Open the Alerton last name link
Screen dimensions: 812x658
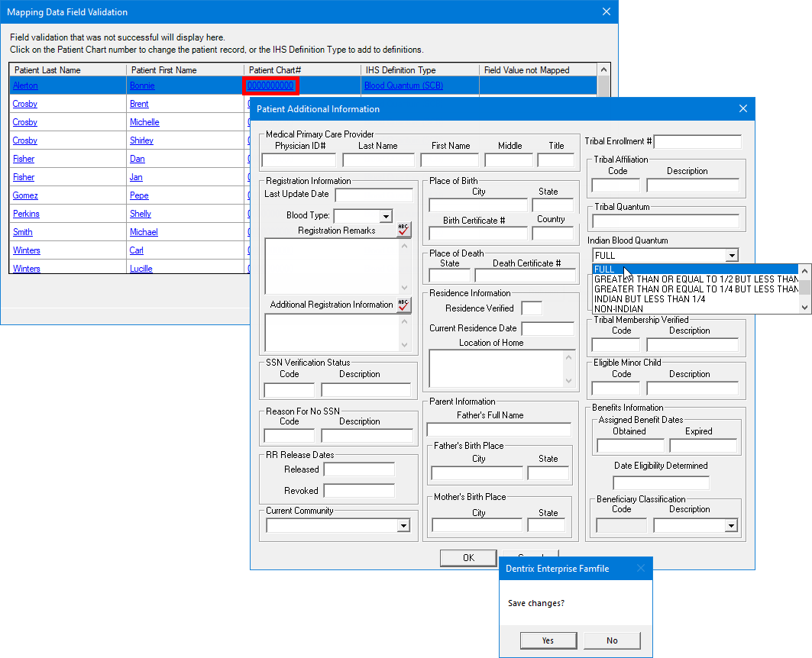25,85
